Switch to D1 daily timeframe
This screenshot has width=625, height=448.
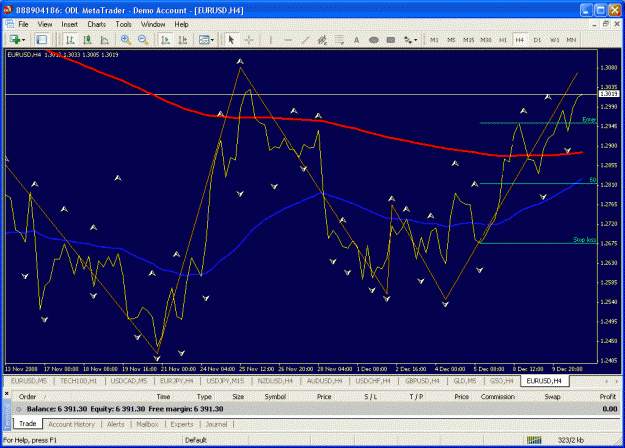click(537, 40)
